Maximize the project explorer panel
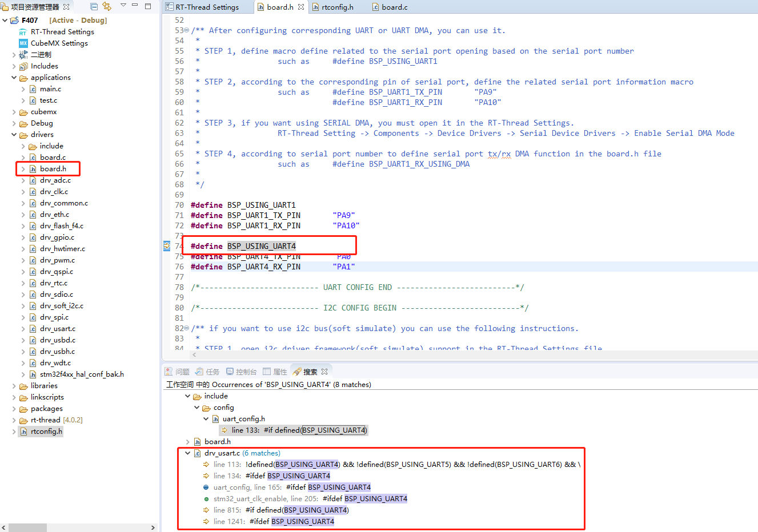758x532 pixels. coord(148,6)
